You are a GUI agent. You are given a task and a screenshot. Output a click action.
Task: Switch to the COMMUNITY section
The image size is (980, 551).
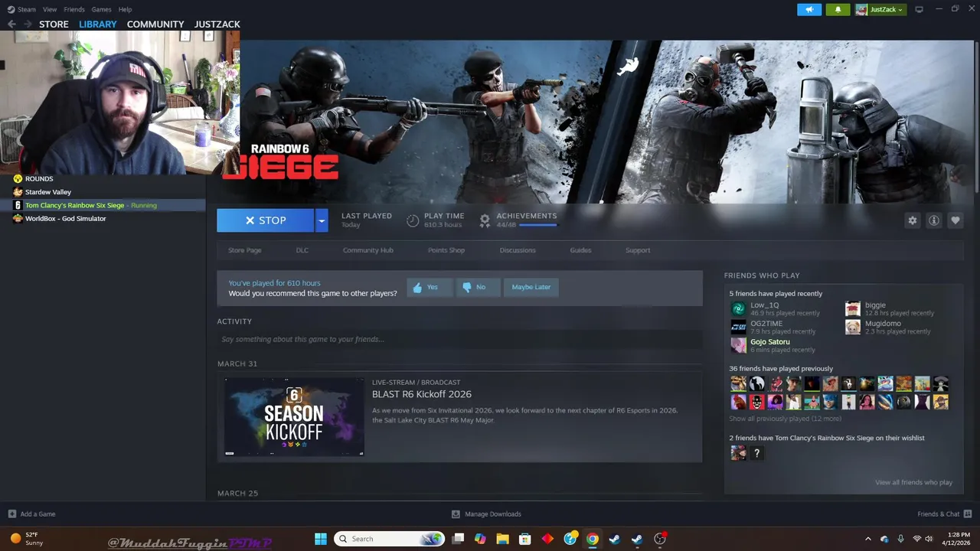tap(155, 24)
